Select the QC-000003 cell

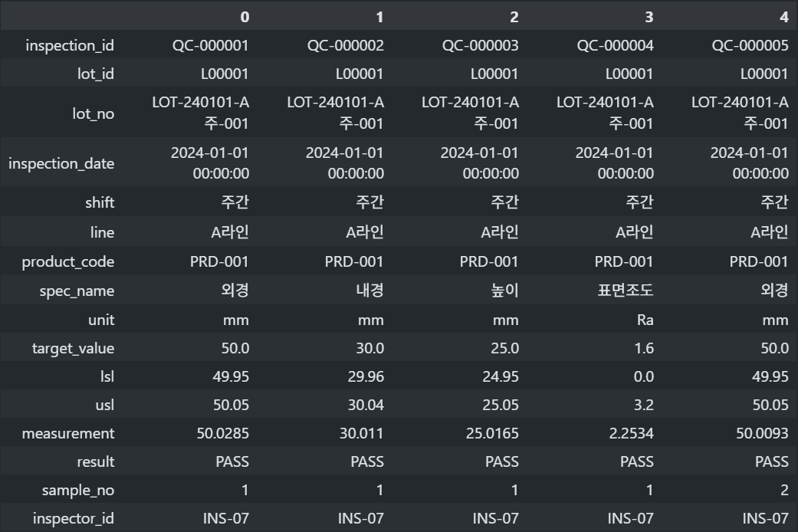480,45
